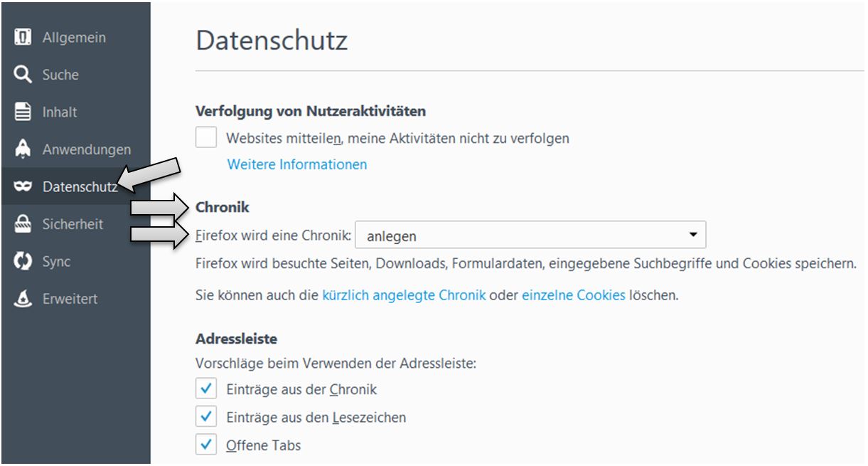Select the Sync label in sidebar
868x466 pixels.
click(56, 261)
